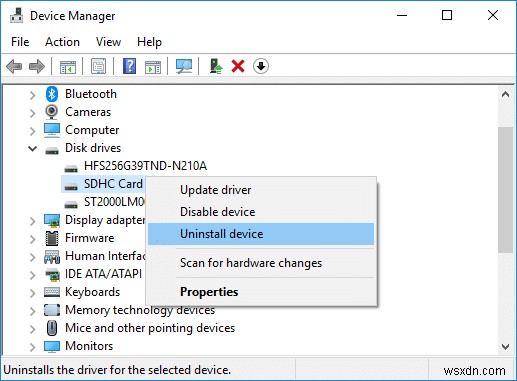Click the Keyboards category icon
Viewport: 517px width, 381px height.
pos(52,292)
